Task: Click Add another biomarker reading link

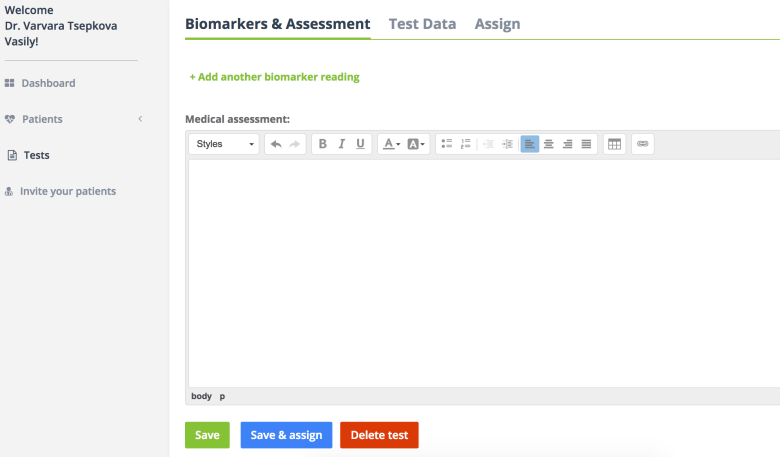Action: pos(274,77)
